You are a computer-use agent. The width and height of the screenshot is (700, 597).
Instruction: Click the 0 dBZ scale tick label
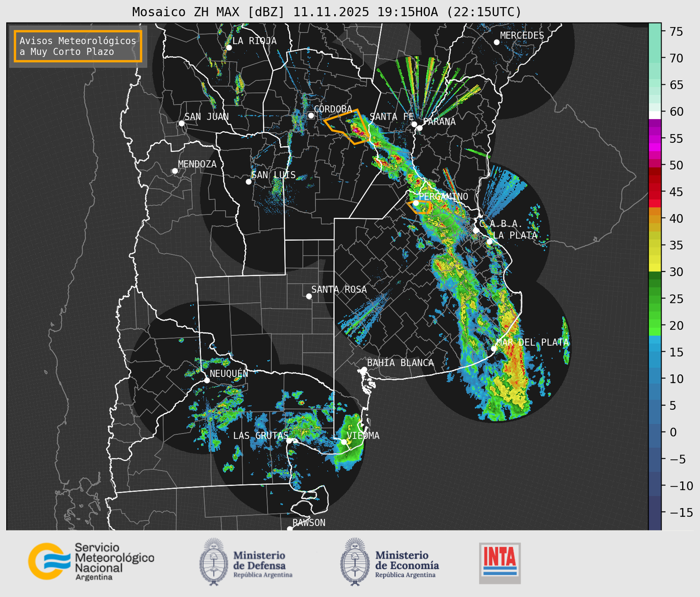click(x=673, y=432)
